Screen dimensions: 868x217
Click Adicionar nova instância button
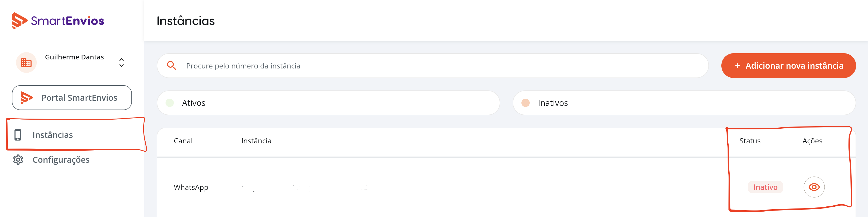click(x=789, y=66)
